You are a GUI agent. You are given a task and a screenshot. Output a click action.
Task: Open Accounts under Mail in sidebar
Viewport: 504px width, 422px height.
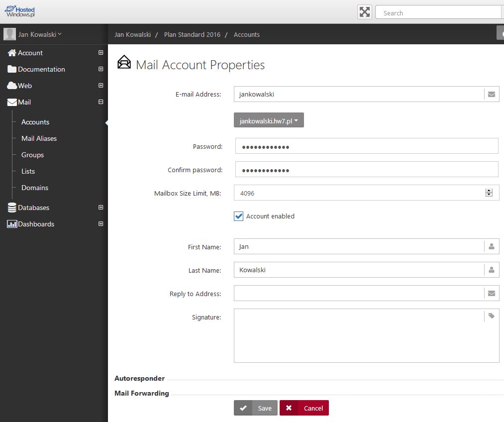click(35, 122)
